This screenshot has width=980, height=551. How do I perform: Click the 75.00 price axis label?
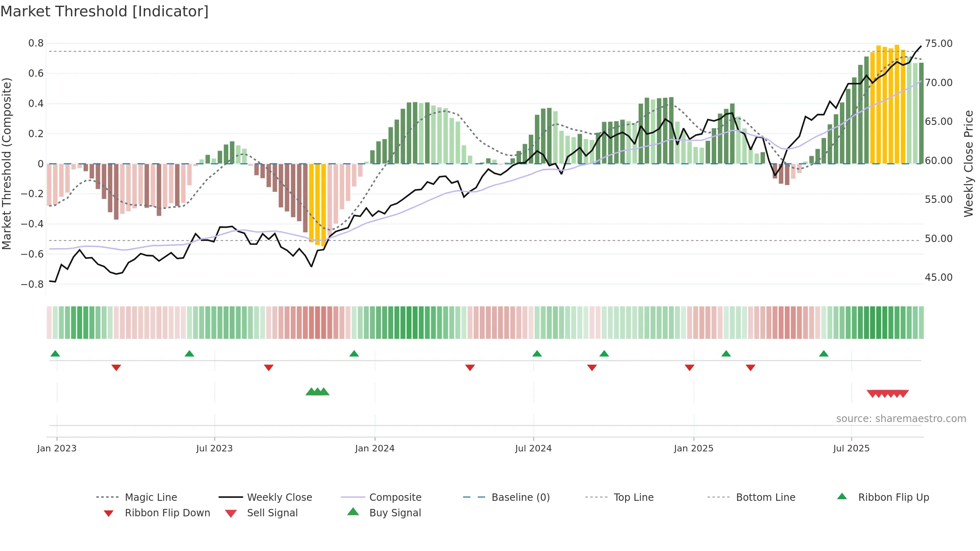point(939,44)
